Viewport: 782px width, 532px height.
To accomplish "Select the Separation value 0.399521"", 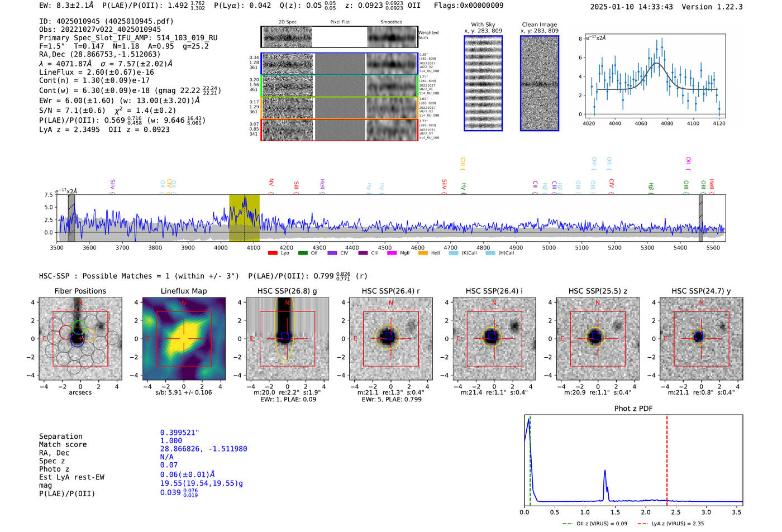I will [180, 433].
